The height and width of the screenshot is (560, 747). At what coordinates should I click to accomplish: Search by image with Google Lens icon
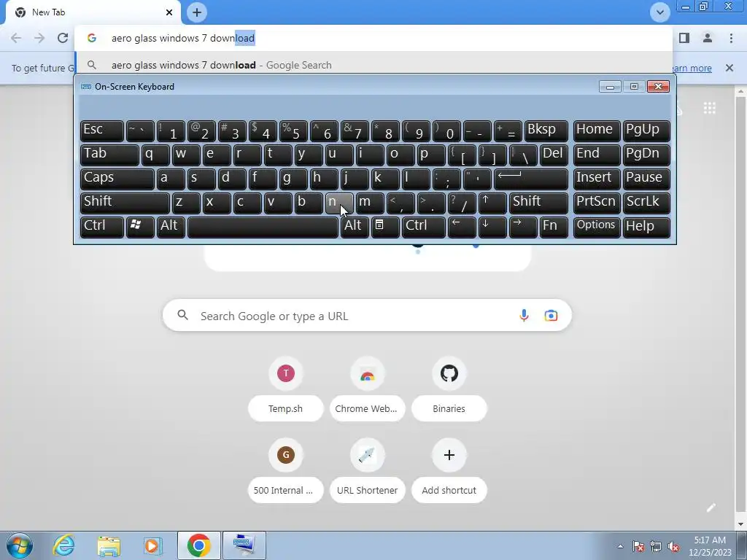point(551,315)
